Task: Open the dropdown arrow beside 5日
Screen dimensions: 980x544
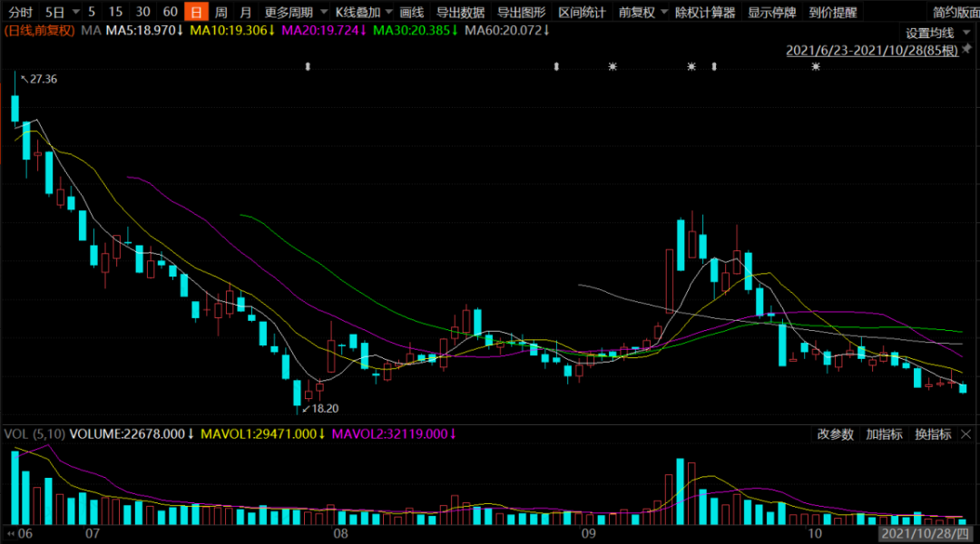Action: coord(75,12)
